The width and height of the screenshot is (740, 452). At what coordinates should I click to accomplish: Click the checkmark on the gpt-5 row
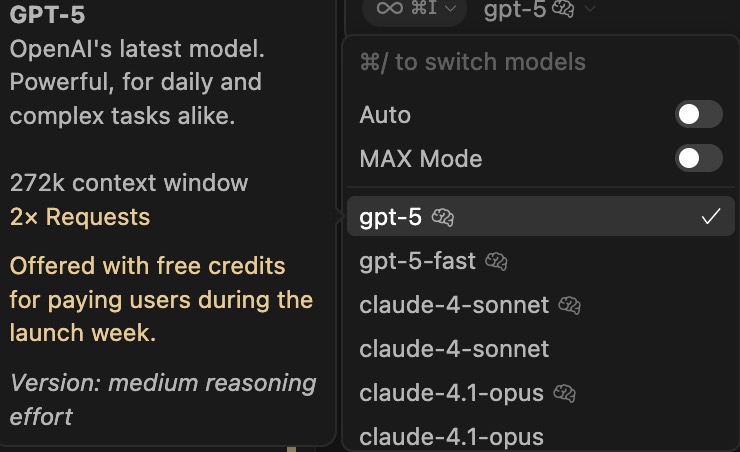coord(710,217)
